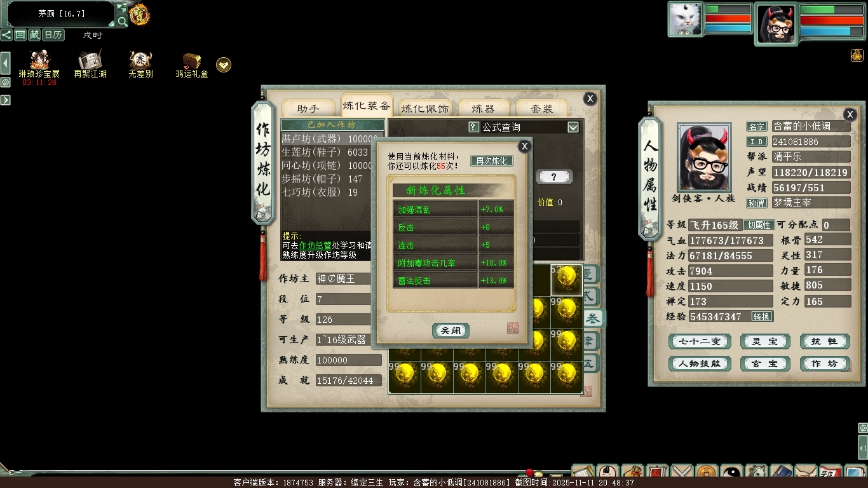Switch to the 炼化佩饰 tab
868x488 pixels.
(x=425, y=109)
